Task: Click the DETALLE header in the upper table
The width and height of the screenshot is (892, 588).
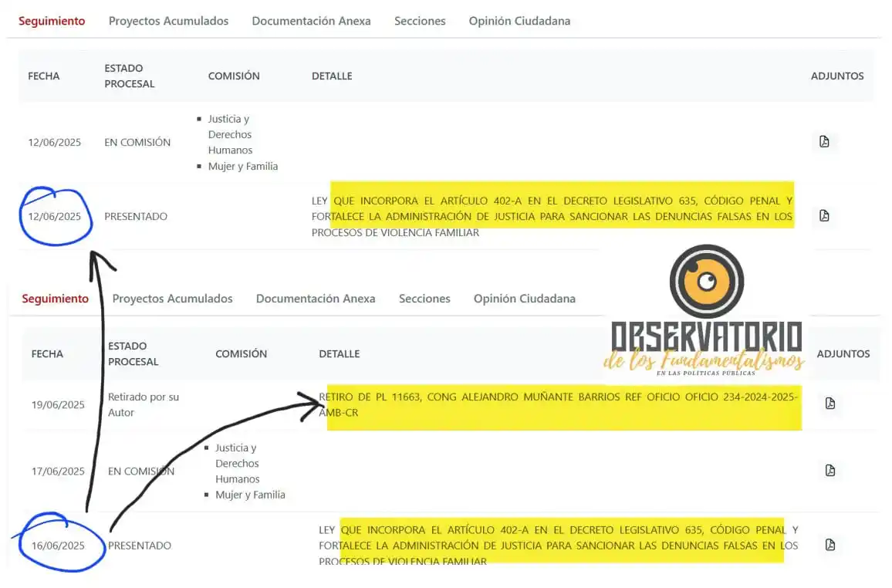Action: tap(332, 76)
